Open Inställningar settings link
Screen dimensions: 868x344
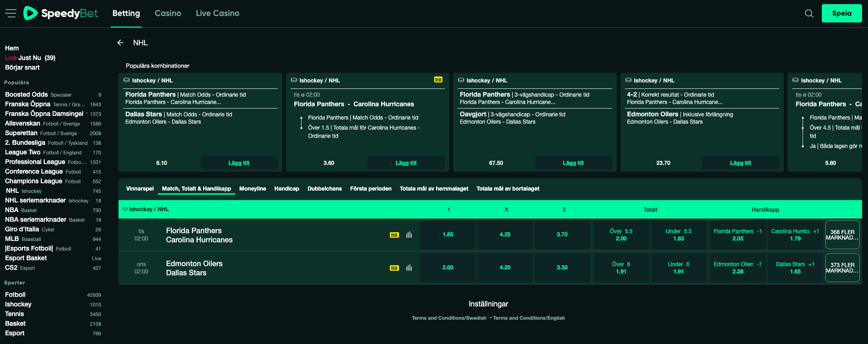point(488,304)
